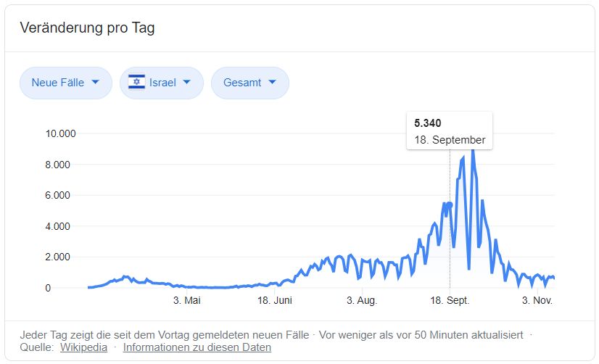This screenshot has width=599, height=364.
Task: Expand the Israel country dropdown
Action: pos(160,83)
